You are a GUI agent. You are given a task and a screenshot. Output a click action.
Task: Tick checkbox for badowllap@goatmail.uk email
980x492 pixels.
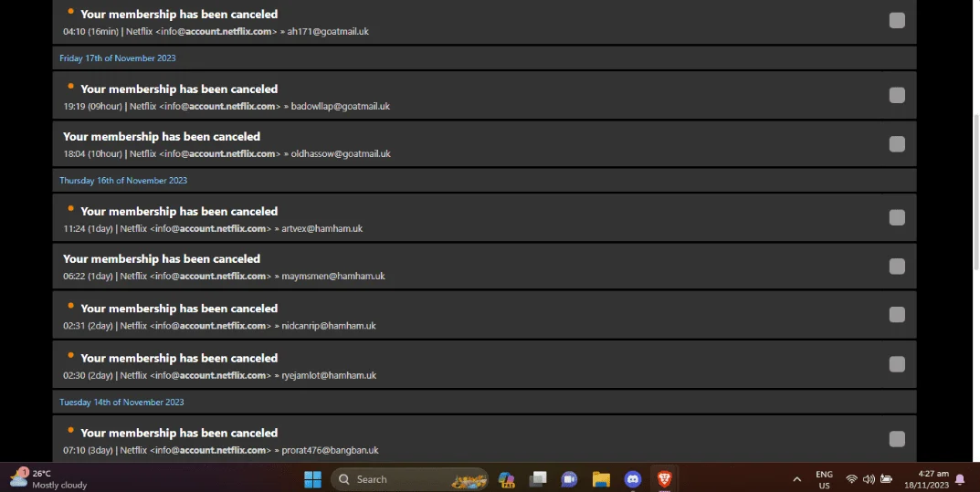[x=897, y=95]
